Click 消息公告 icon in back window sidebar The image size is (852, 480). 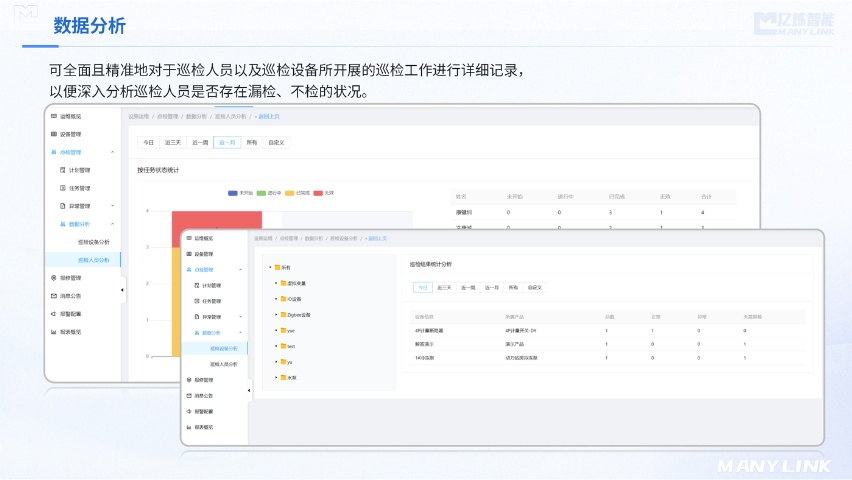coord(54,296)
